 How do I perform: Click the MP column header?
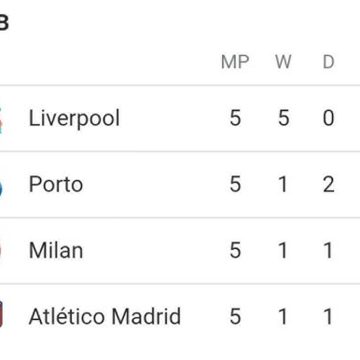point(235,62)
